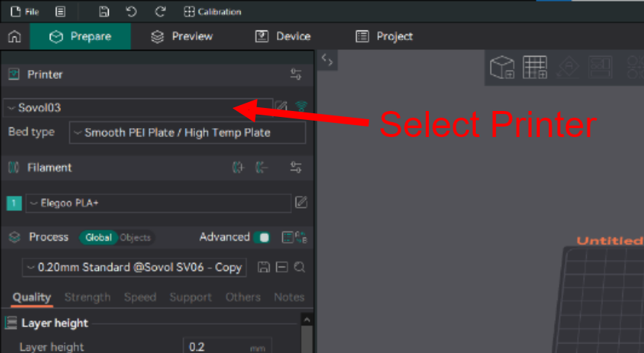Click the undo arrow icon
The width and height of the screenshot is (644, 353).
click(x=132, y=12)
